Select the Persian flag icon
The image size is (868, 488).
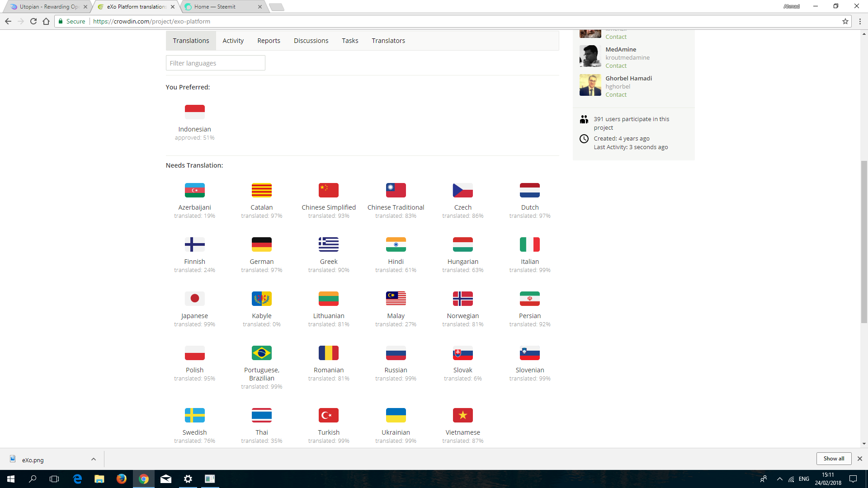[x=529, y=299]
